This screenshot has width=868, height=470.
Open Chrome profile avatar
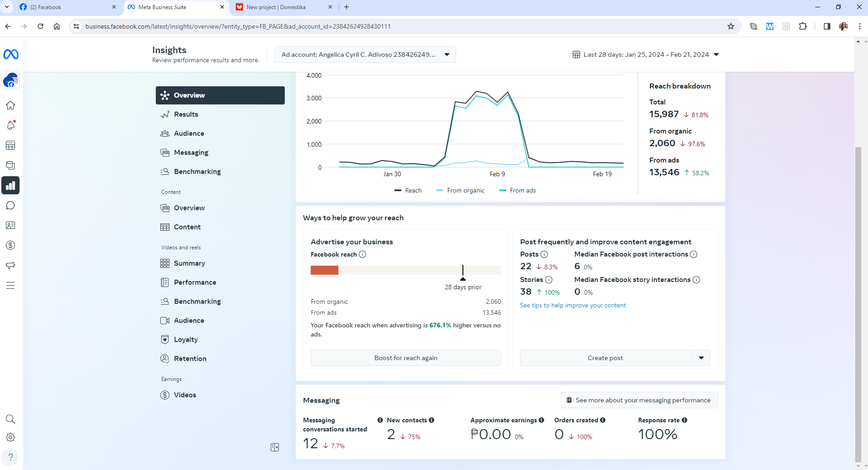[843, 26]
